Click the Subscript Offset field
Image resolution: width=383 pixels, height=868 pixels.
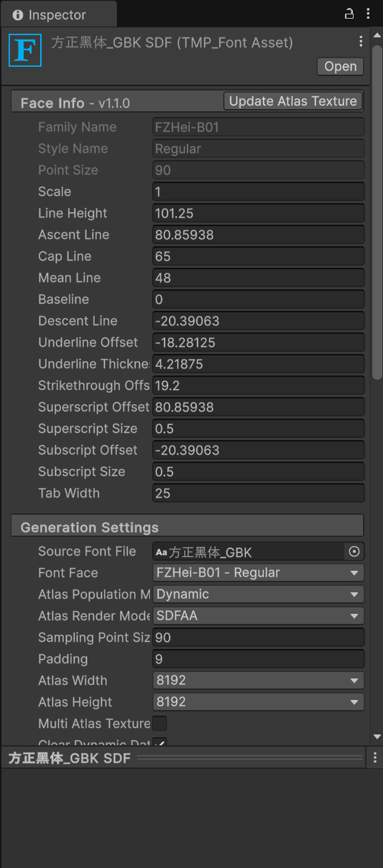(259, 450)
